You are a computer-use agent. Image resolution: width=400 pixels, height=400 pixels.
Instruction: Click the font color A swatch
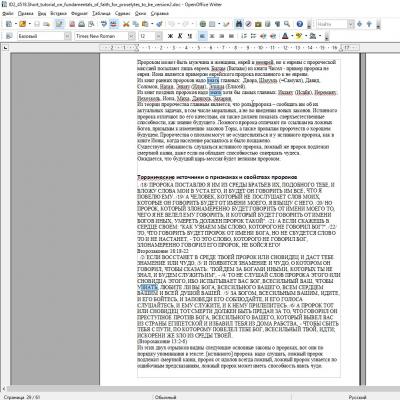point(285,36)
